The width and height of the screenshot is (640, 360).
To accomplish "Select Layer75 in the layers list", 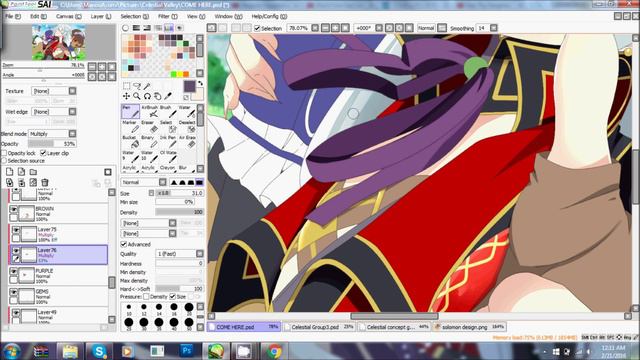I will point(58,234).
